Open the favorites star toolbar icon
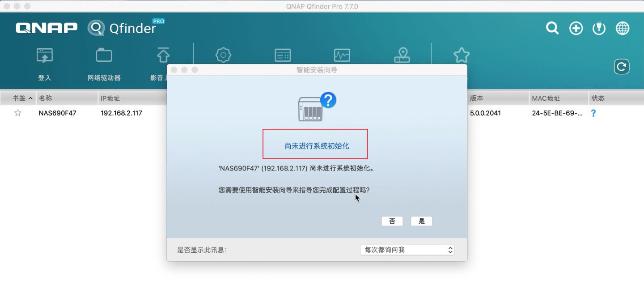This screenshot has width=644, height=298. click(x=461, y=55)
